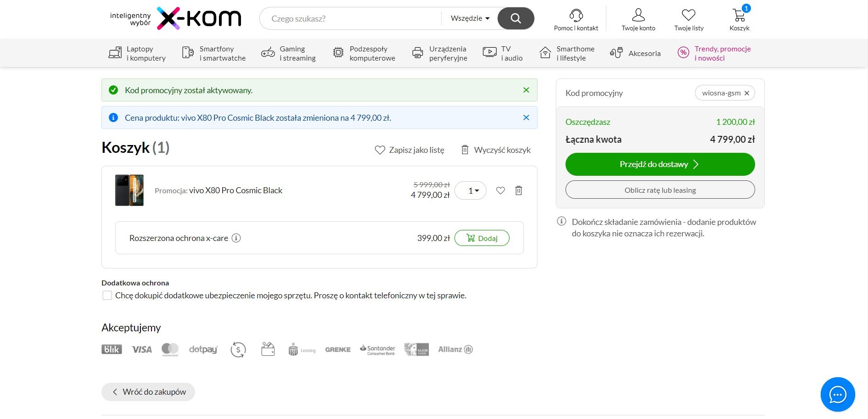Remove the wiosna-gsm promo code
This screenshot has width=868, height=419.
point(747,93)
